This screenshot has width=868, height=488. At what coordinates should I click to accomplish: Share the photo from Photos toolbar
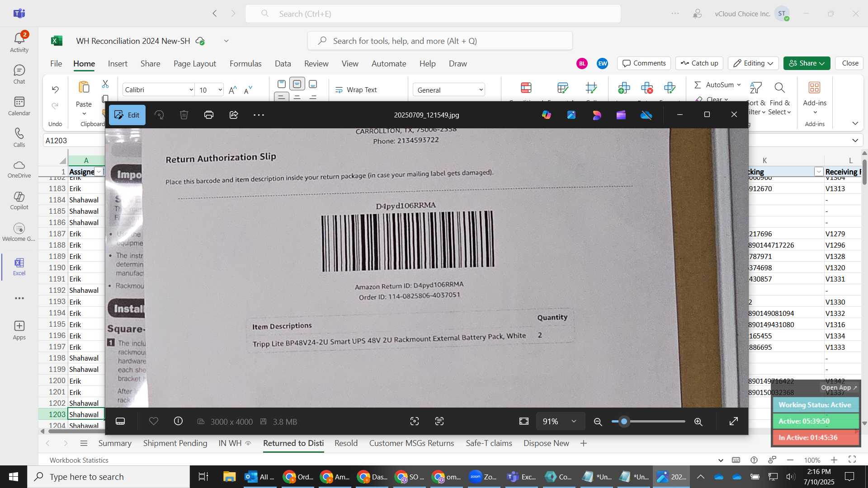pos(234,115)
